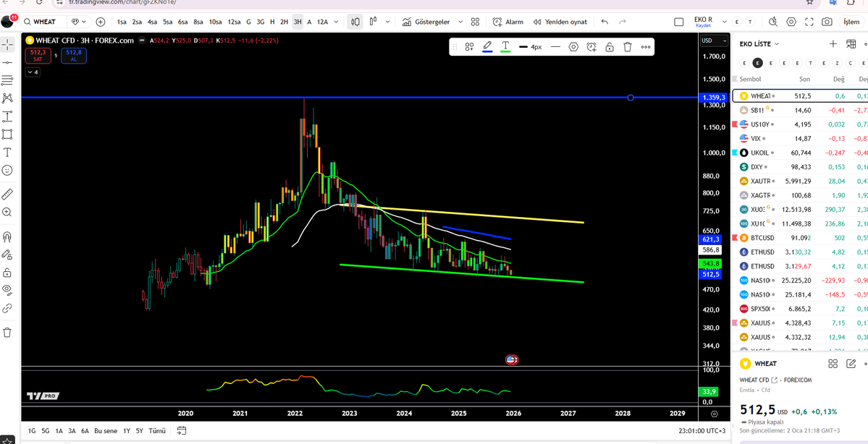Select the text annotation tool in left sidebar

[7, 152]
